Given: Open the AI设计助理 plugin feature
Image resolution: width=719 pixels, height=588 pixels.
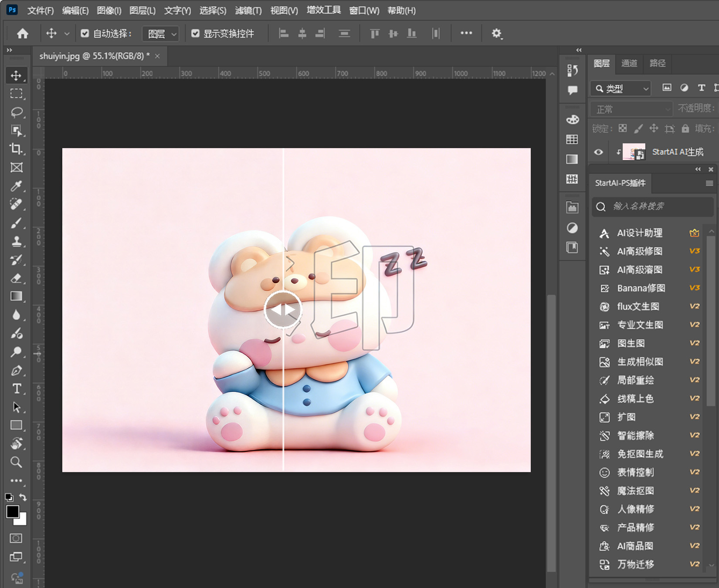Looking at the screenshot, I should 639,233.
